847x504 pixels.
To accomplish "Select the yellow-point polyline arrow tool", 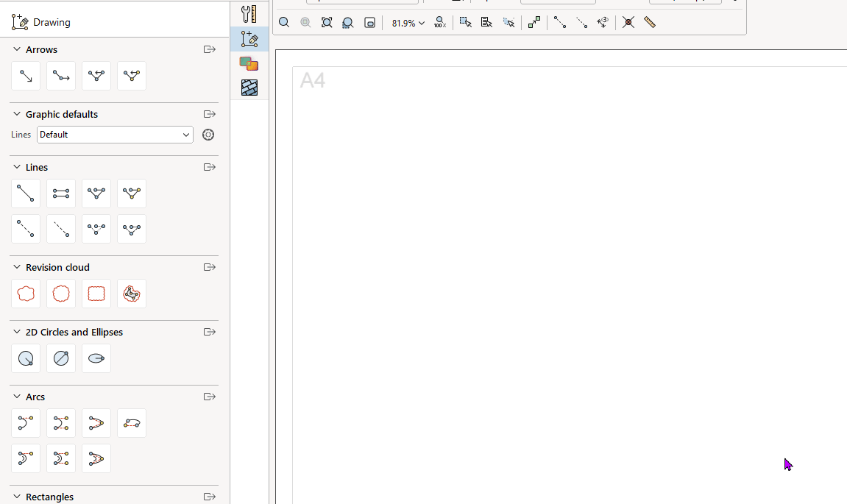I will (x=132, y=77).
